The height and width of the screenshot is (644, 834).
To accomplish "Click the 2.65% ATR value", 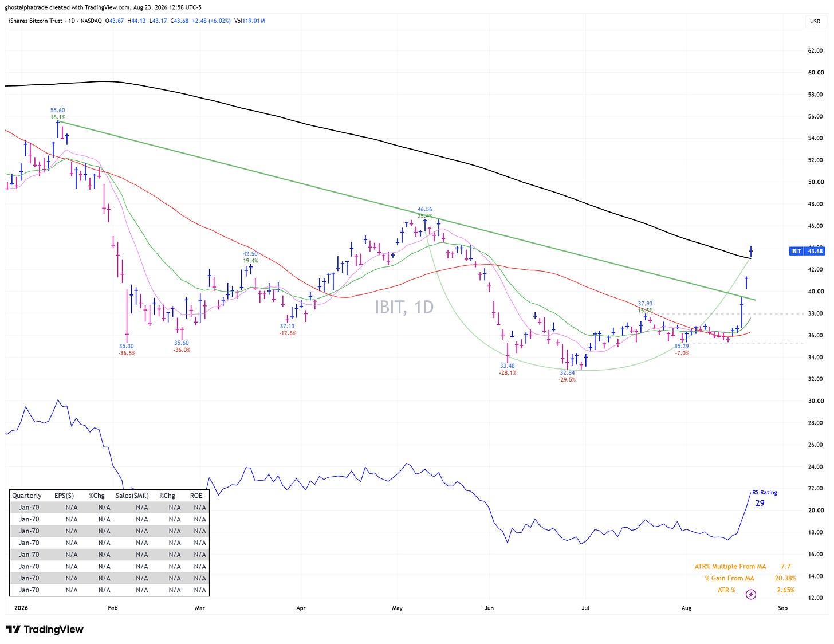I will click(x=786, y=590).
